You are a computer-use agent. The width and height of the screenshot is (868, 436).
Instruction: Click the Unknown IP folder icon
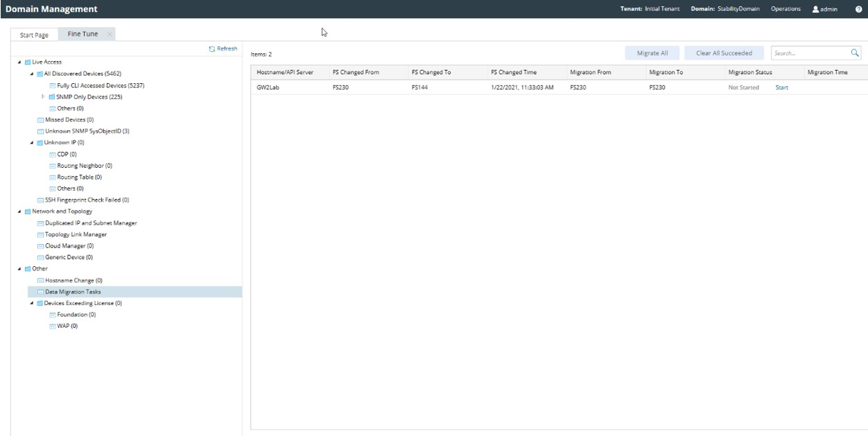(x=40, y=143)
